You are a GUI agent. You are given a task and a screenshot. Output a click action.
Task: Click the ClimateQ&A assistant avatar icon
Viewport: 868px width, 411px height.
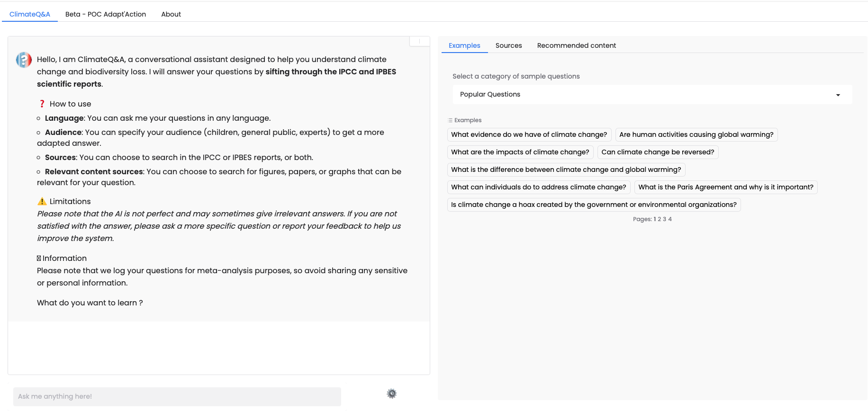[24, 60]
